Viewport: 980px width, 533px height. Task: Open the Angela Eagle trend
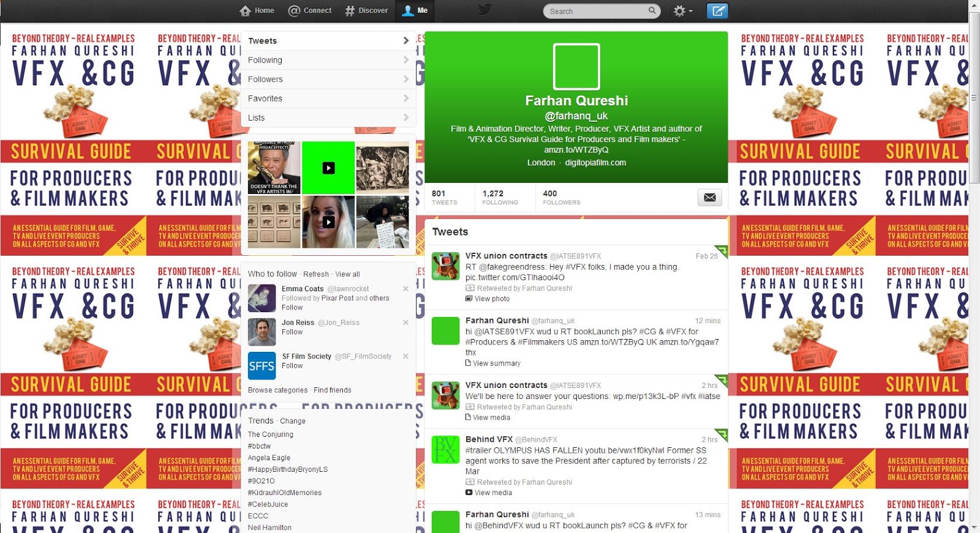pos(269,458)
